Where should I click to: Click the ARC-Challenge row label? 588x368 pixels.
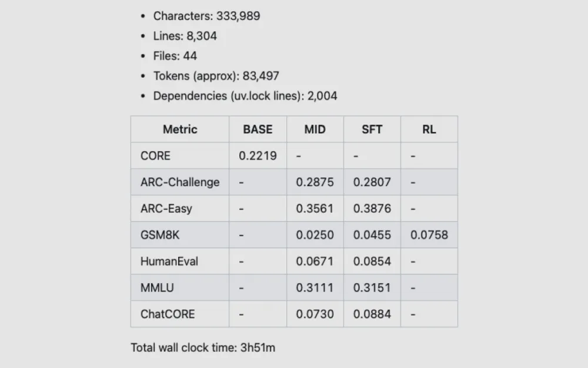click(x=180, y=183)
